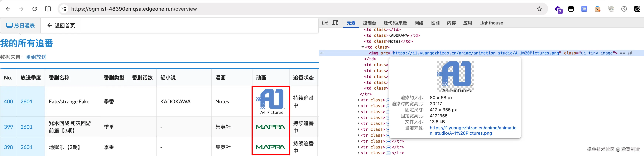
Task: Click the 我的所有追番 heading
Action: point(27,43)
